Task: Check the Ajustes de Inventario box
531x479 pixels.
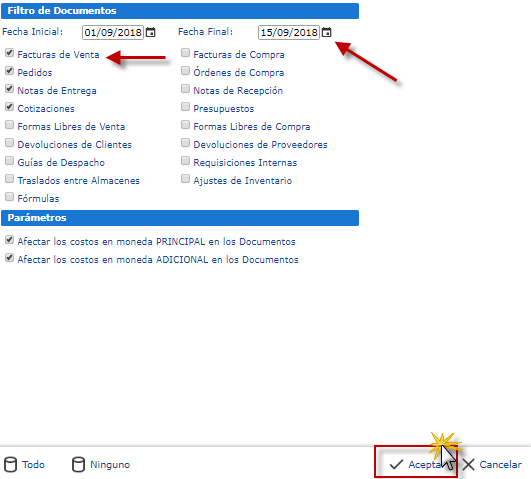Action: click(185, 179)
